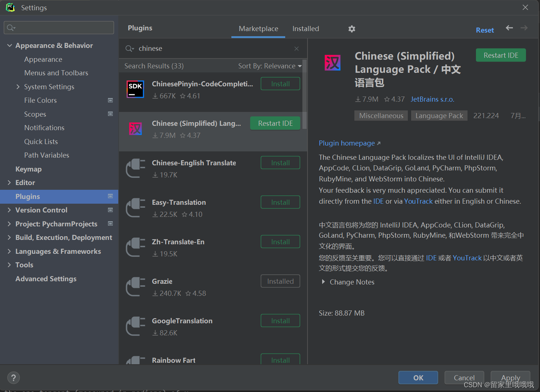
Task: Click Restart IDE in plugin list
Action: tap(275, 123)
